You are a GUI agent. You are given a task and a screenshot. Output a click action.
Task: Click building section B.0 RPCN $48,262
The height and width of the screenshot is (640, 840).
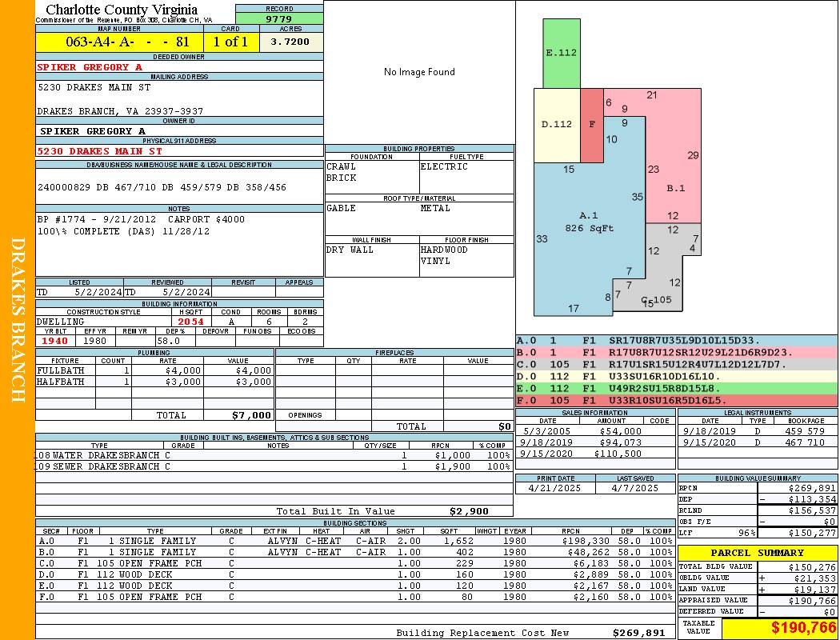(x=588, y=552)
